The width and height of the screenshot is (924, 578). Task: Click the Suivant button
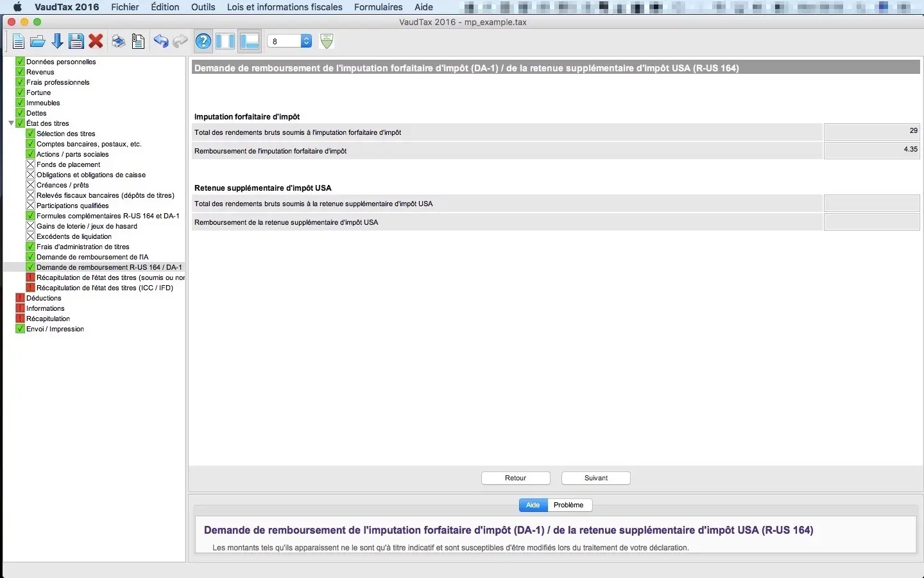tap(596, 478)
